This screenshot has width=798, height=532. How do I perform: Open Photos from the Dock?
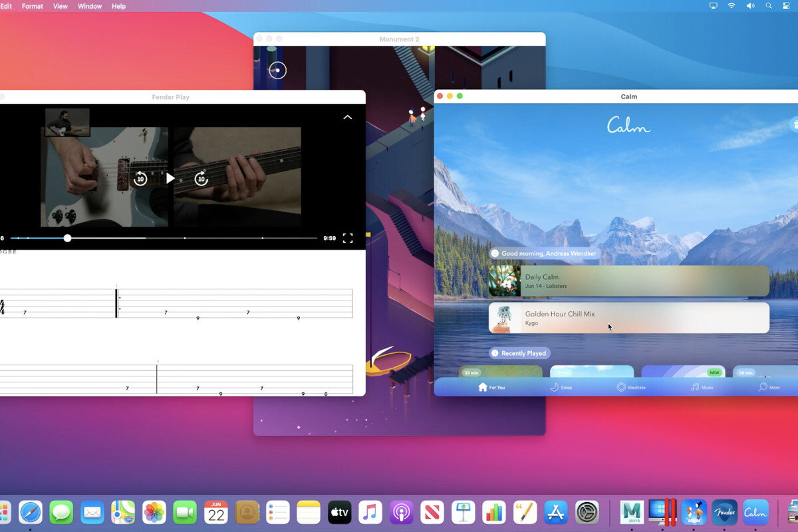[154, 512]
